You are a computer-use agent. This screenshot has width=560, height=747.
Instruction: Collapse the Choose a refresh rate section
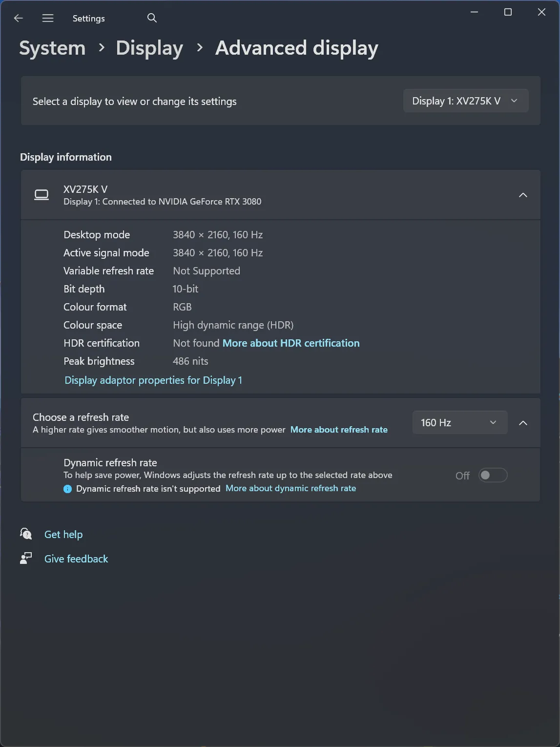point(523,423)
